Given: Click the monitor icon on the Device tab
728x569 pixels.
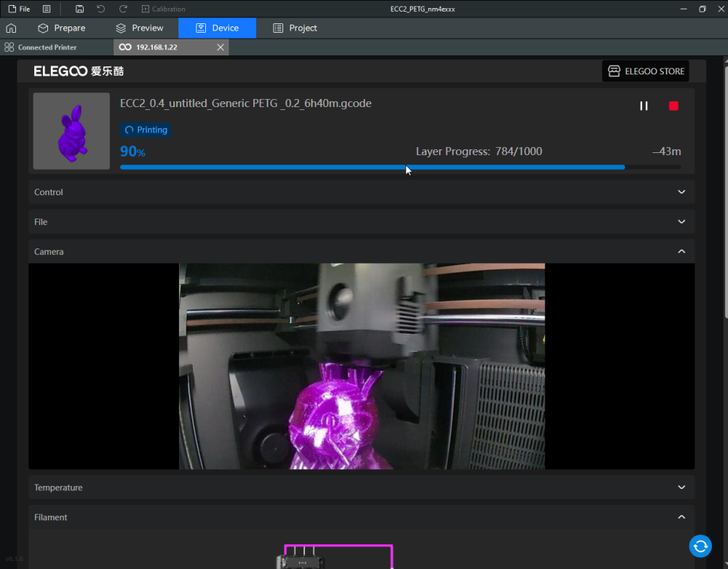Looking at the screenshot, I should click(x=201, y=28).
